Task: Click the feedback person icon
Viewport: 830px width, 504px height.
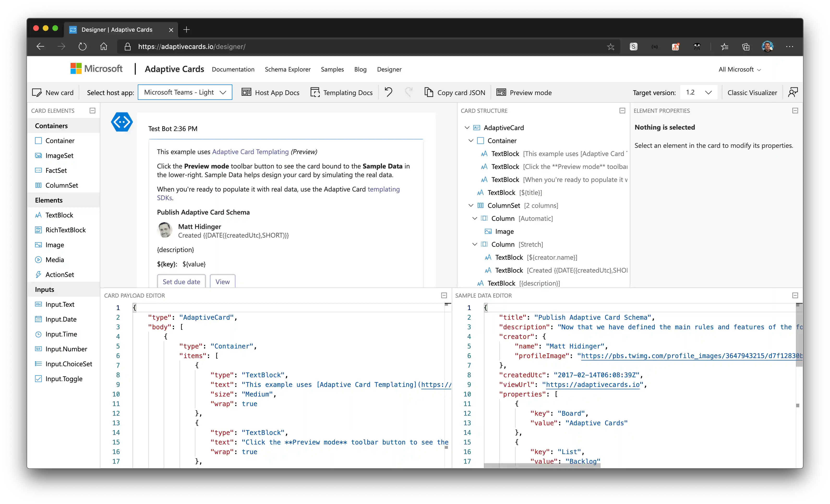Action: pos(793,92)
